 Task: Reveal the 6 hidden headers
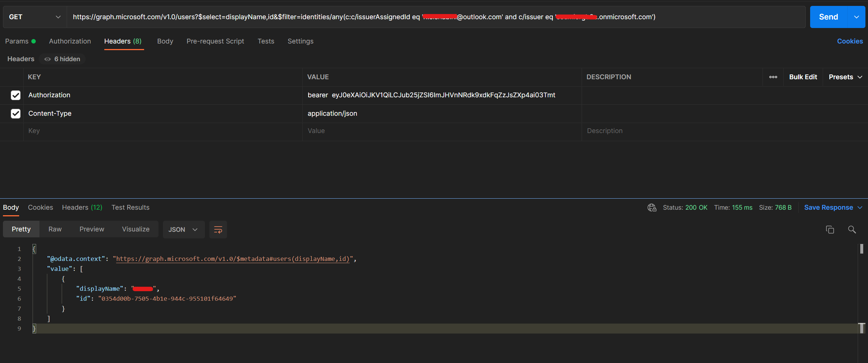pos(62,59)
